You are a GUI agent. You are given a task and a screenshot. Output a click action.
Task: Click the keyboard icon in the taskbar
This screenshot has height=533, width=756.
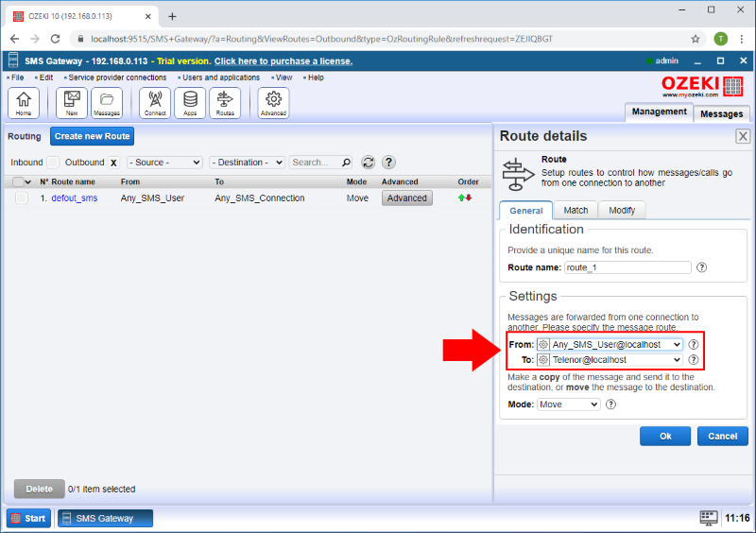708,518
